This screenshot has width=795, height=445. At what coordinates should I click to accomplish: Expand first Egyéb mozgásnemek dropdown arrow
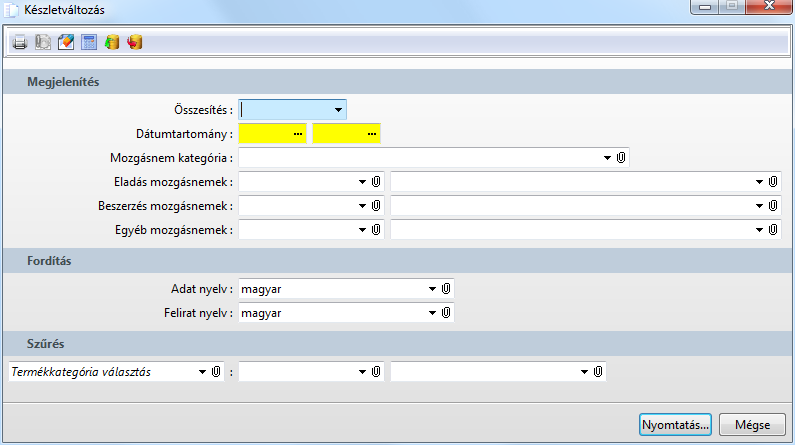[x=362, y=230]
